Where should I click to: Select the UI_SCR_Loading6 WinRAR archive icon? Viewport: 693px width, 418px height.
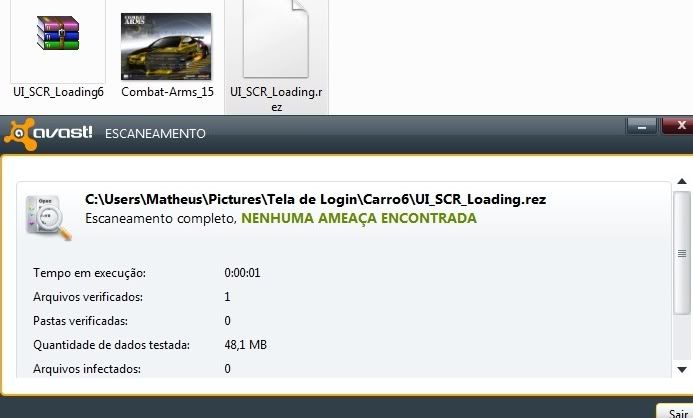tap(58, 33)
